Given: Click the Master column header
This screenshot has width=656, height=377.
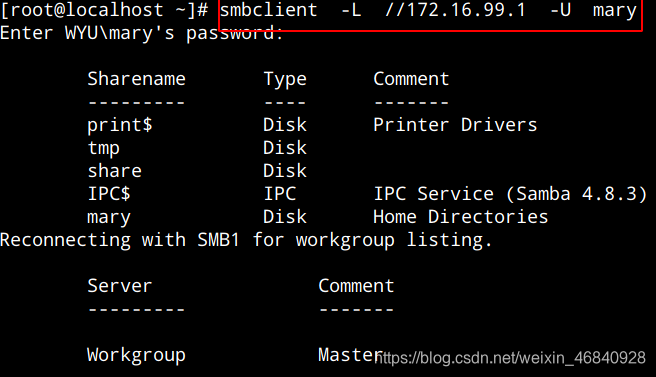Looking at the screenshot, I should tap(351, 355).
